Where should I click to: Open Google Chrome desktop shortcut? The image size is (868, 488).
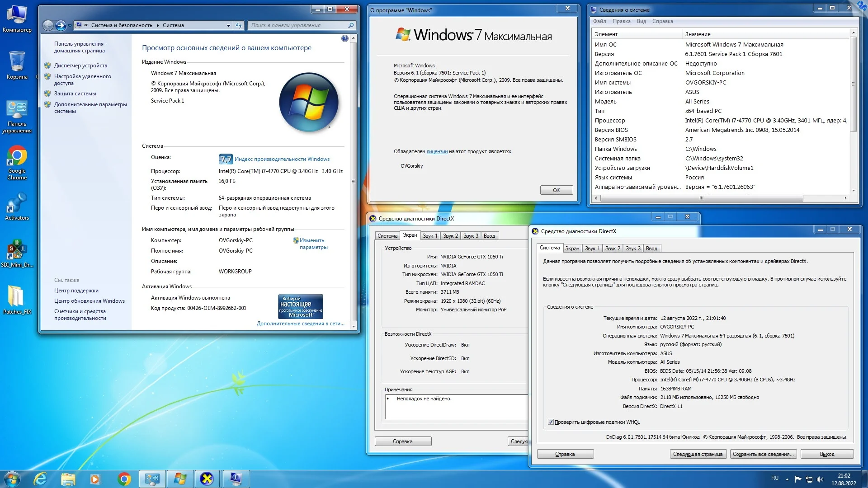(17, 157)
